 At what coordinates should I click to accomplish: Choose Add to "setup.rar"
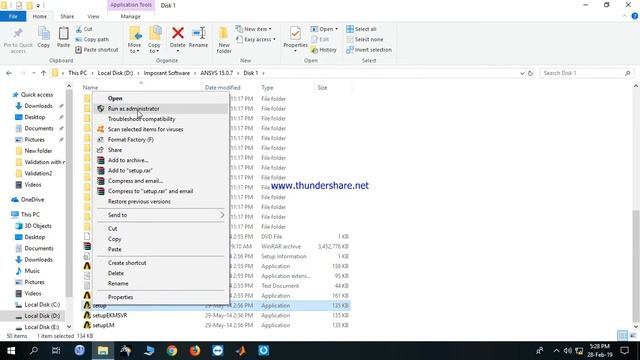click(161, 171)
